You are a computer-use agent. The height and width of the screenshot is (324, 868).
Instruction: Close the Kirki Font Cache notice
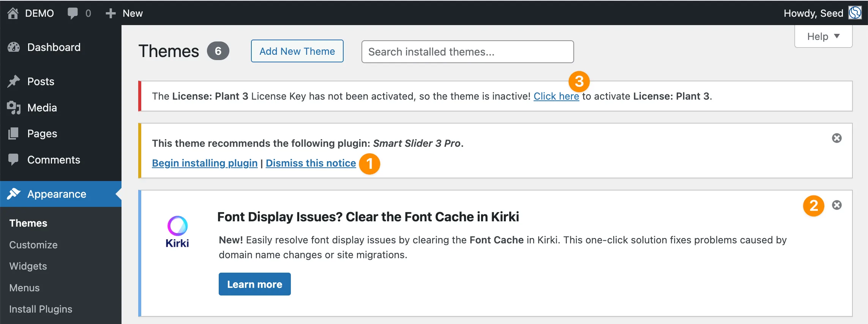(x=836, y=205)
